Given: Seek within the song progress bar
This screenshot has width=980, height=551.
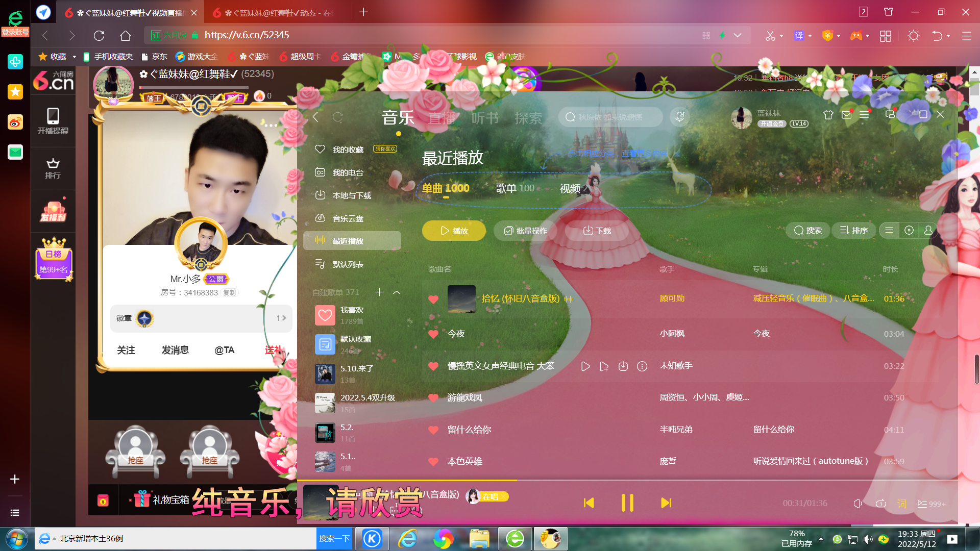Looking at the screenshot, I should tap(627, 480).
